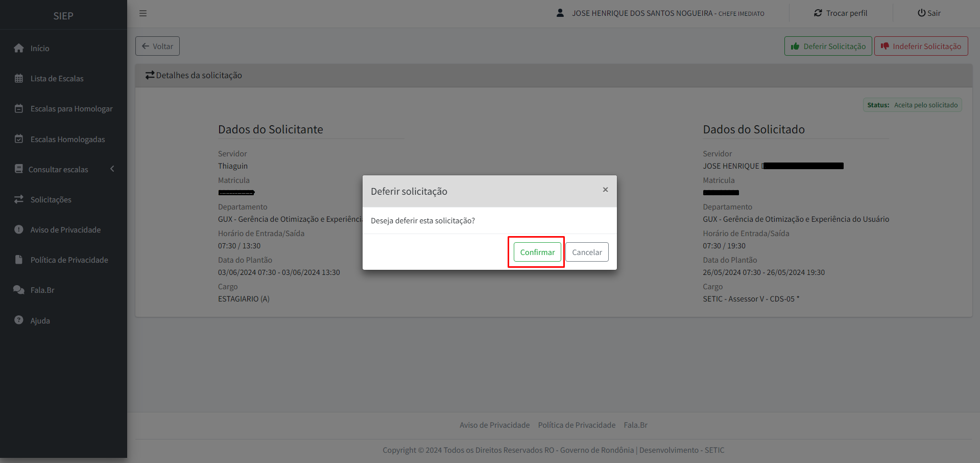Click the 07:30 / 19:30 horário value

(724, 246)
